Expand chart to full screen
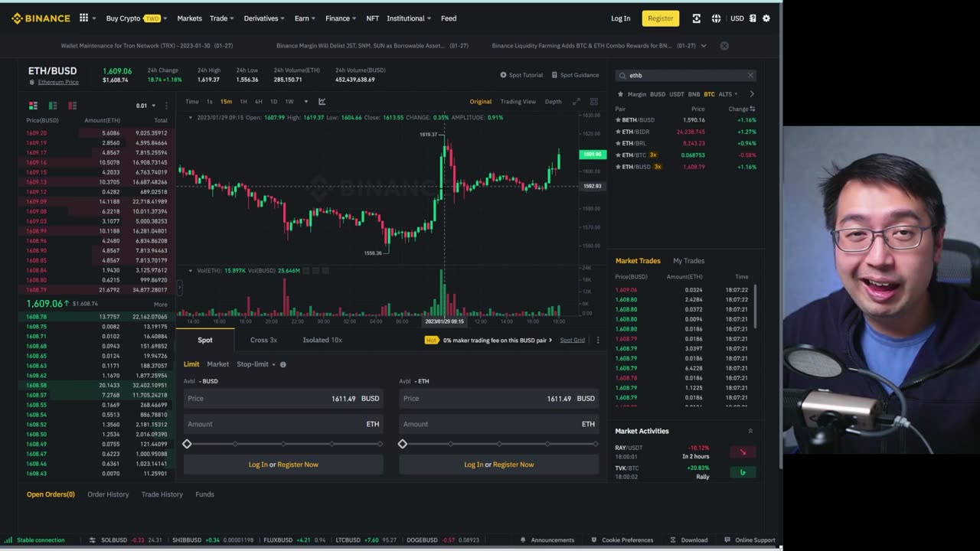The height and width of the screenshot is (551, 980). click(x=576, y=102)
